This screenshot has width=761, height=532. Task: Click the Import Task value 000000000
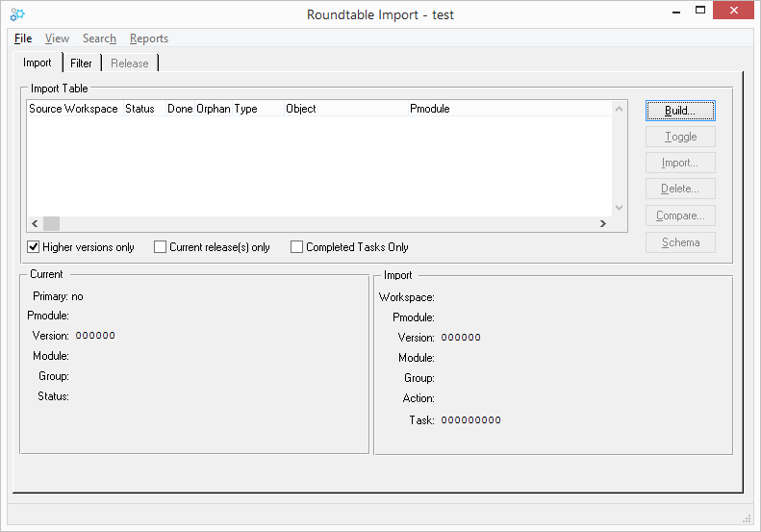(x=470, y=420)
